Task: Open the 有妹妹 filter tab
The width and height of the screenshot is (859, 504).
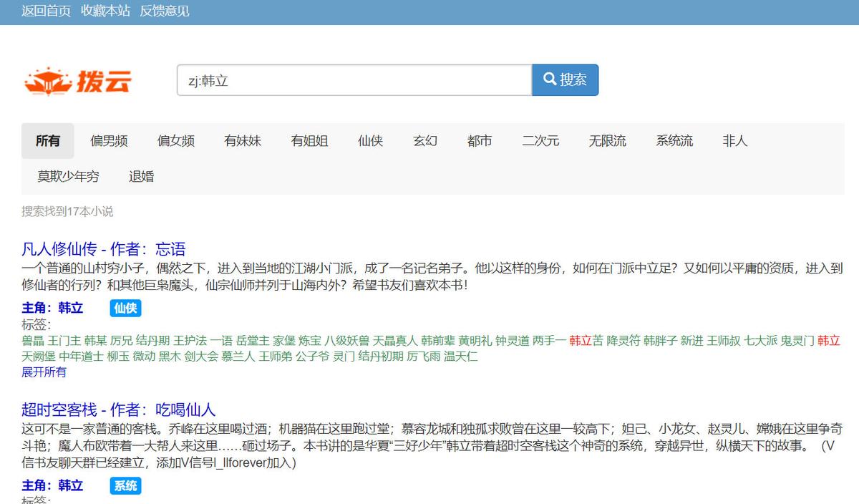Action: [243, 141]
